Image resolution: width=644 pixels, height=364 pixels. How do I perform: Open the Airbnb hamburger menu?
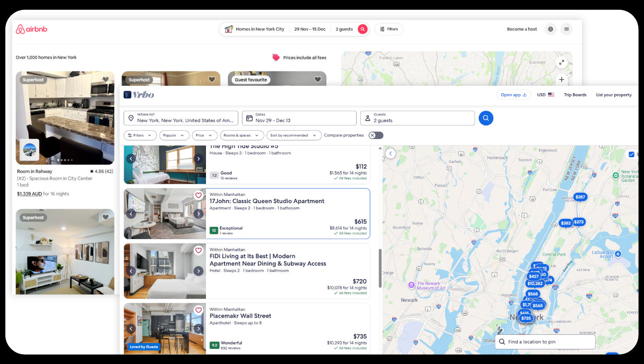566,29
